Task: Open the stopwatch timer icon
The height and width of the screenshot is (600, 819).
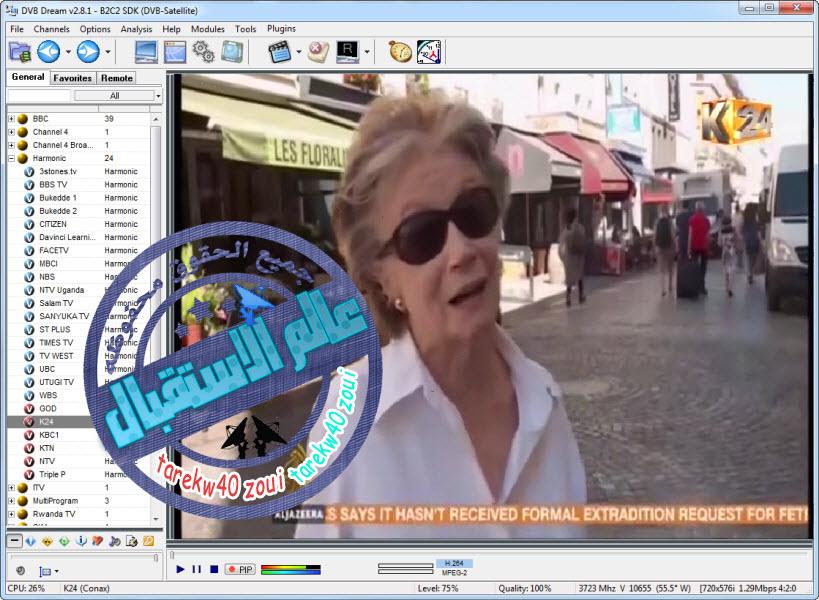Action: click(x=400, y=52)
